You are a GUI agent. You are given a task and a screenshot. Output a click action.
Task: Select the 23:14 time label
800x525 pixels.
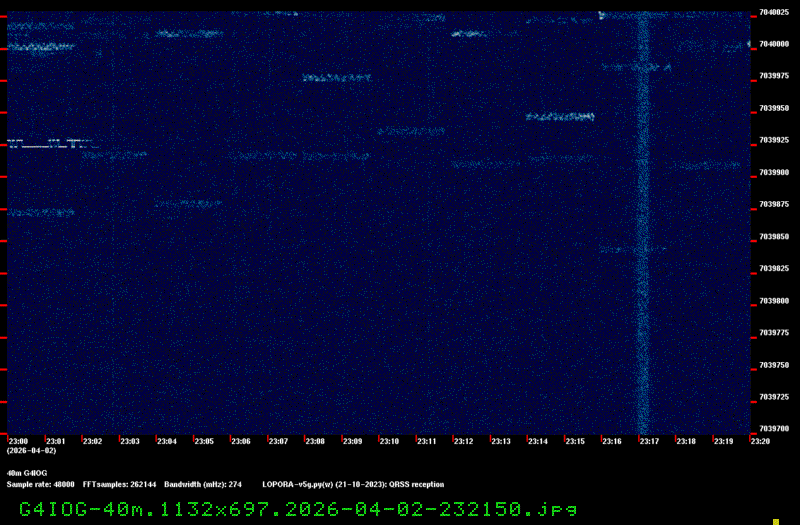[x=538, y=441]
